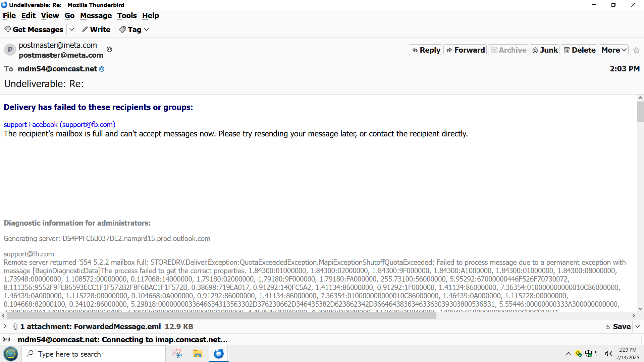Click the subject line Undeliverable: Re:
The image size is (644, 362).
44,84
